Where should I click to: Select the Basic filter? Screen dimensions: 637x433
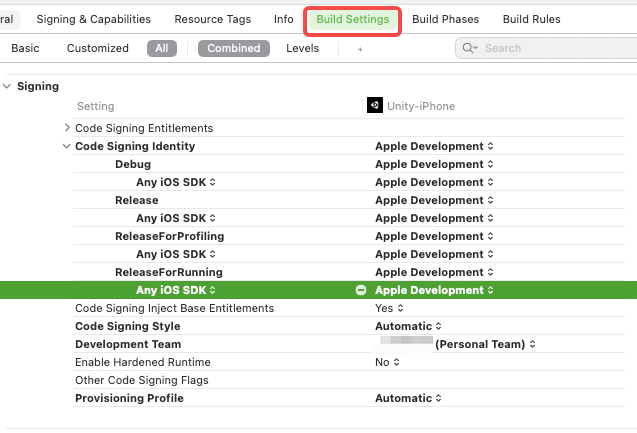pos(25,48)
